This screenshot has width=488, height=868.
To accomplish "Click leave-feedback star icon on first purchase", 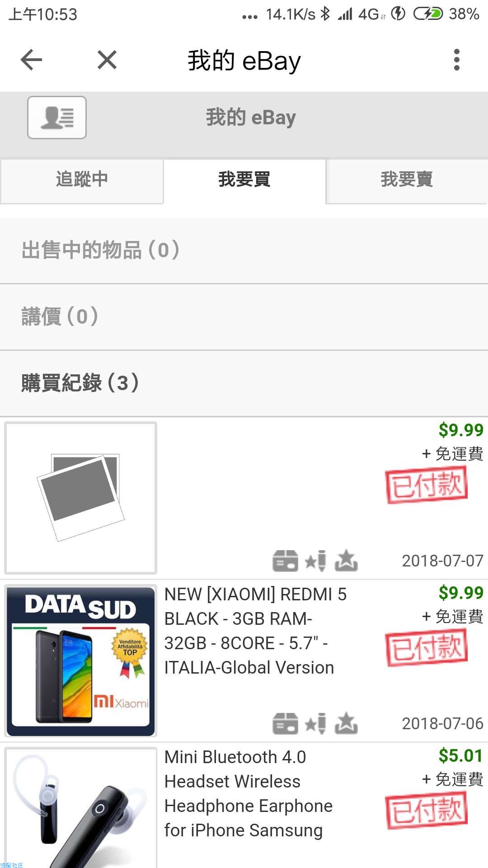I will pos(315,561).
